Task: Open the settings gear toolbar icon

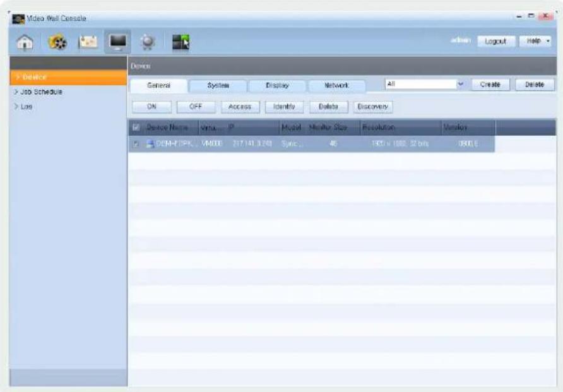Action: click(x=148, y=42)
